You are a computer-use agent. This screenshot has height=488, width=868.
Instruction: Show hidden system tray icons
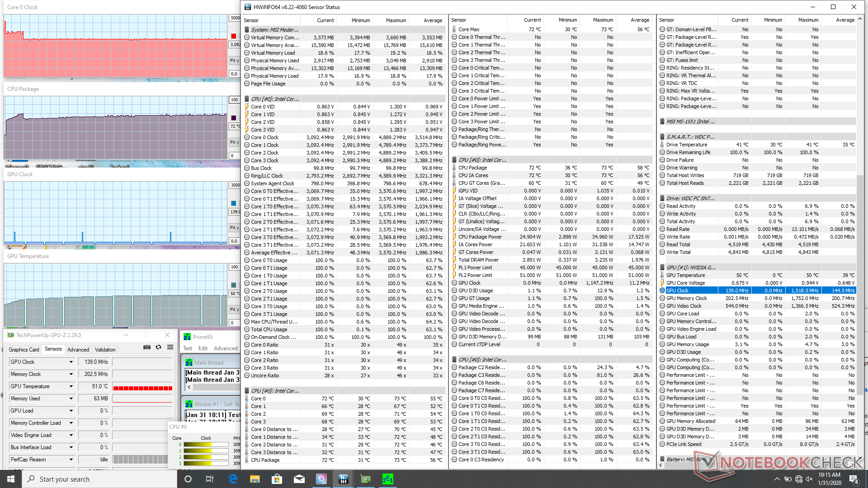pyautogui.click(x=777, y=479)
